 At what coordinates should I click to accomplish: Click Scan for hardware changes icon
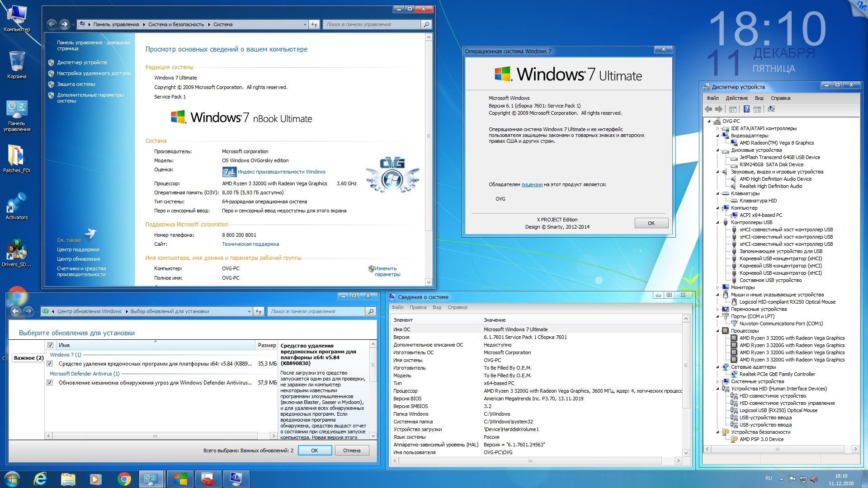point(771,109)
